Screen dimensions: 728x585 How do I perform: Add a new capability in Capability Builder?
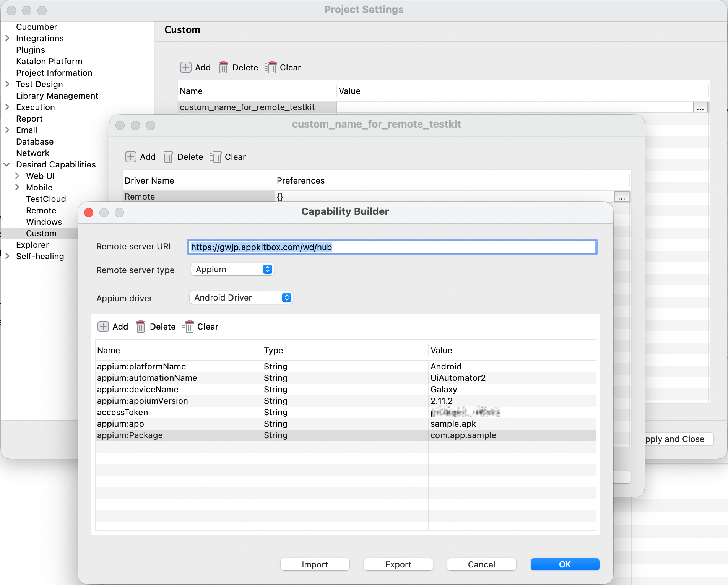[x=113, y=327]
